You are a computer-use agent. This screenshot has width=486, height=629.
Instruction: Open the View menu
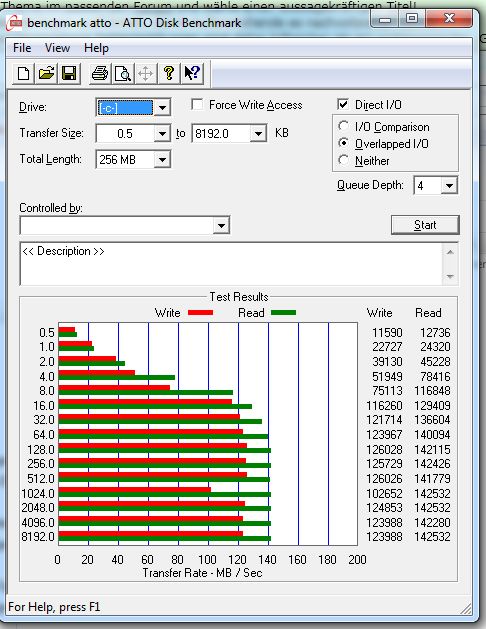[x=57, y=48]
